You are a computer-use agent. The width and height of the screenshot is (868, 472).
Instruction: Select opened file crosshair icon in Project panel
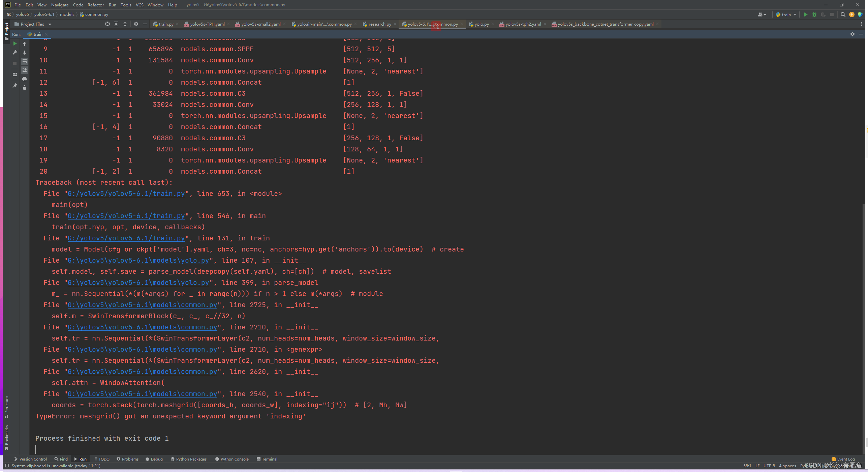click(x=107, y=24)
